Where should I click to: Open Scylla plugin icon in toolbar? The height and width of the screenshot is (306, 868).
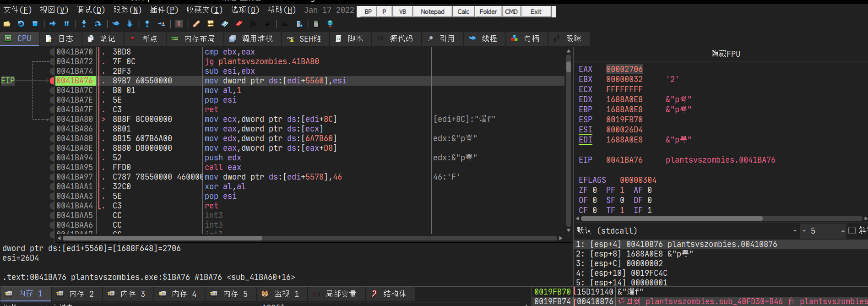179,24
